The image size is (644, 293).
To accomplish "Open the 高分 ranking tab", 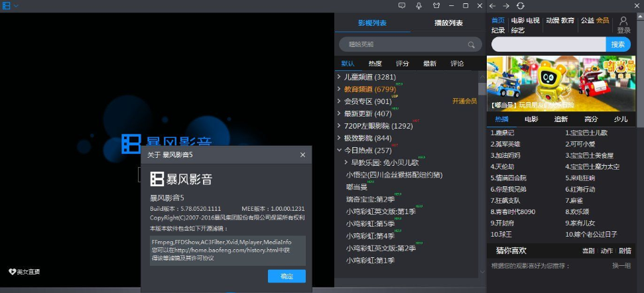I will click(591, 119).
